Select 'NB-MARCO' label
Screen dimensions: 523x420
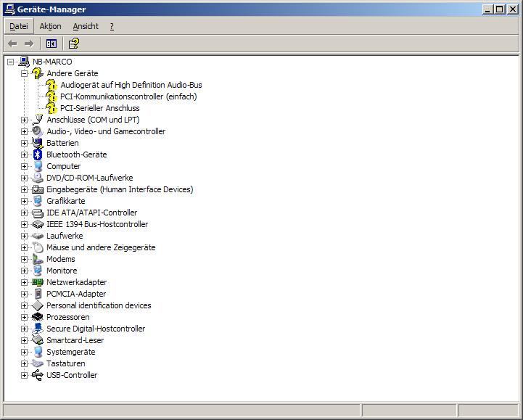click(x=52, y=62)
